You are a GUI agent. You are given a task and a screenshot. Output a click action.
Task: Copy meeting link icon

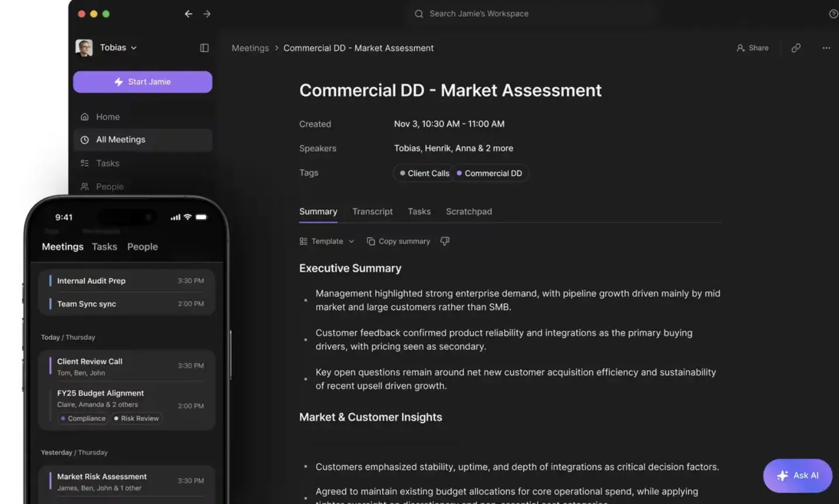point(796,48)
